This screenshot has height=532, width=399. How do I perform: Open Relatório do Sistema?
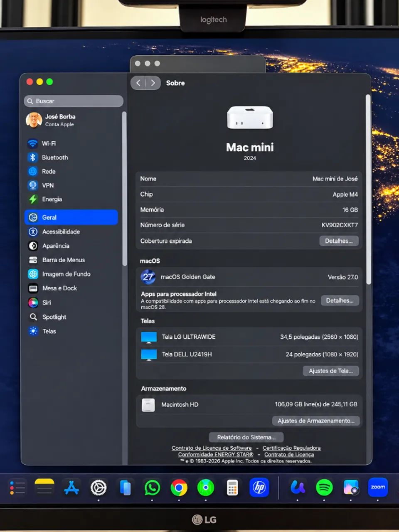[246, 437]
